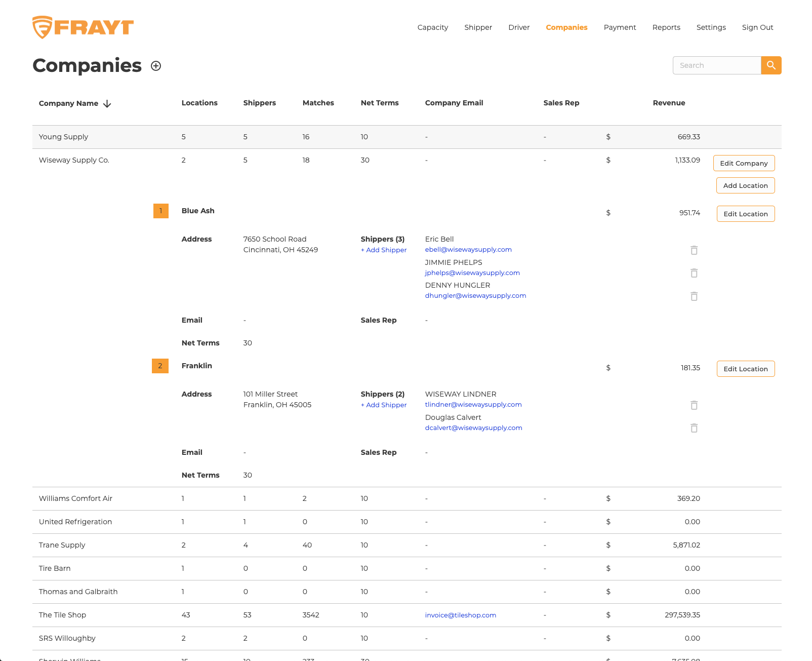Edit Location for Franklin
Screen dimensions: 812x661
(x=745, y=369)
